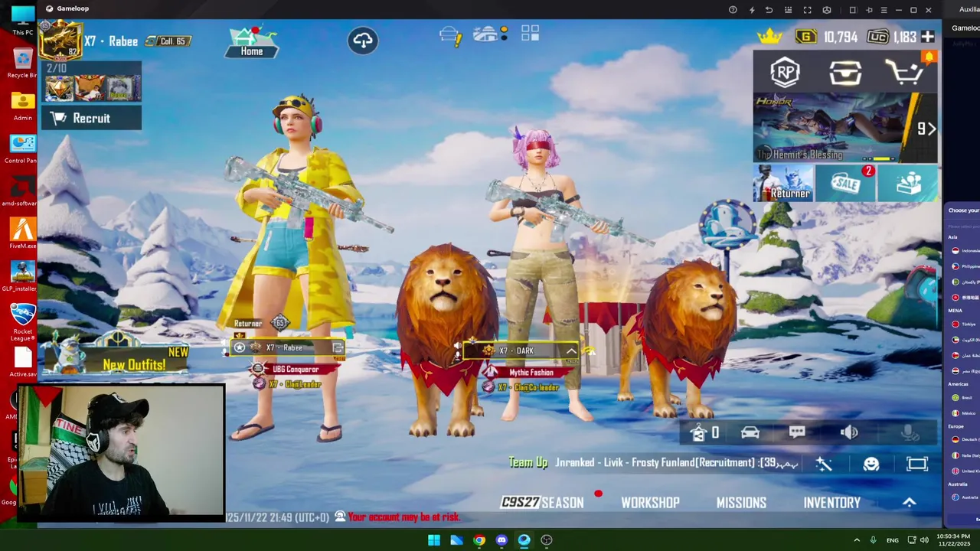Open the Gameloop help question icon
This screenshot has width=980, height=551.
click(733, 10)
